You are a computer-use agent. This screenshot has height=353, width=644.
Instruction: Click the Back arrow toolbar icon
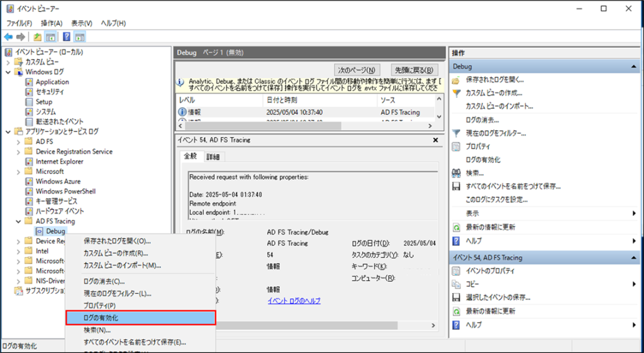tap(8, 37)
